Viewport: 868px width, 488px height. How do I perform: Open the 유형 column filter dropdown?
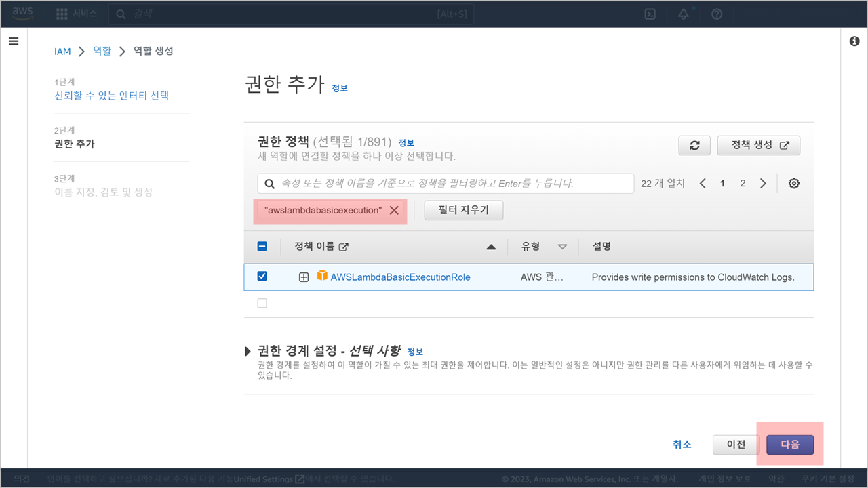pyautogui.click(x=562, y=247)
